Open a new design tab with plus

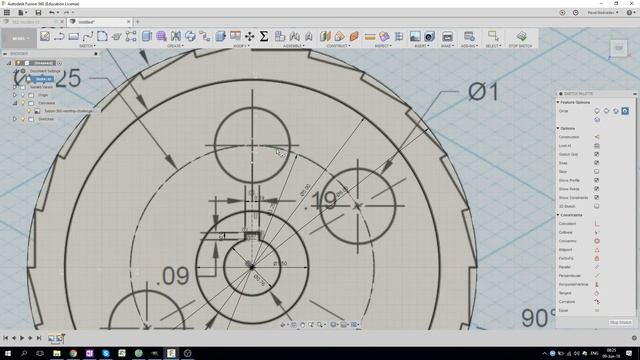[138, 22]
